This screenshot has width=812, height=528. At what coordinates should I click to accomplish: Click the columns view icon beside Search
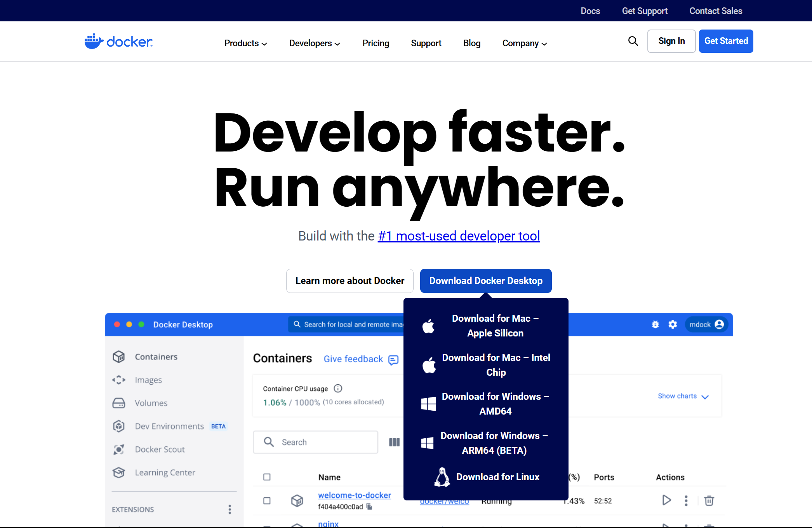395,442
